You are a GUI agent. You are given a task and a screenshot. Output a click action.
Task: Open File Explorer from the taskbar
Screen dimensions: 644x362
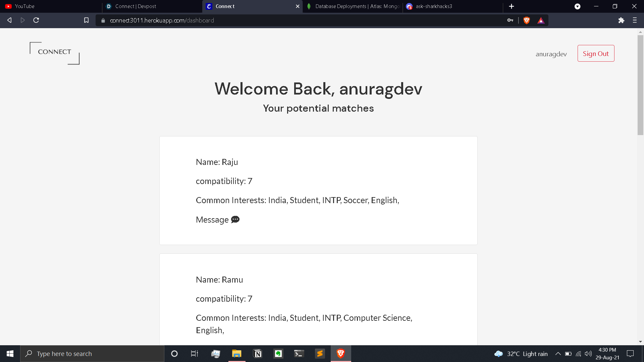click(x=237, y=354)
